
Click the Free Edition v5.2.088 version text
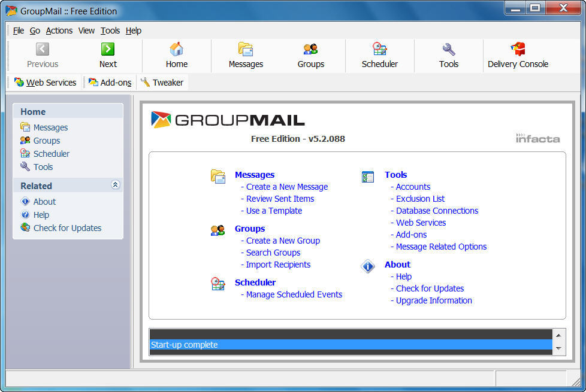[x=298, y=139]
